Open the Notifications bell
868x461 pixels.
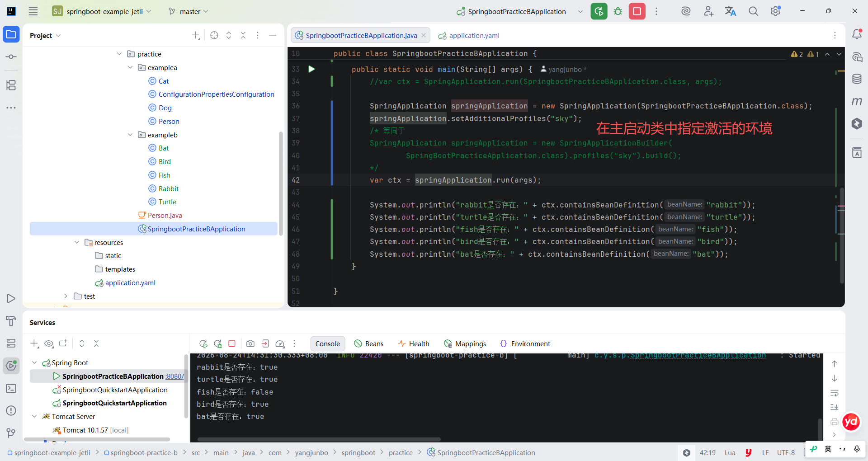coord(857,34)
